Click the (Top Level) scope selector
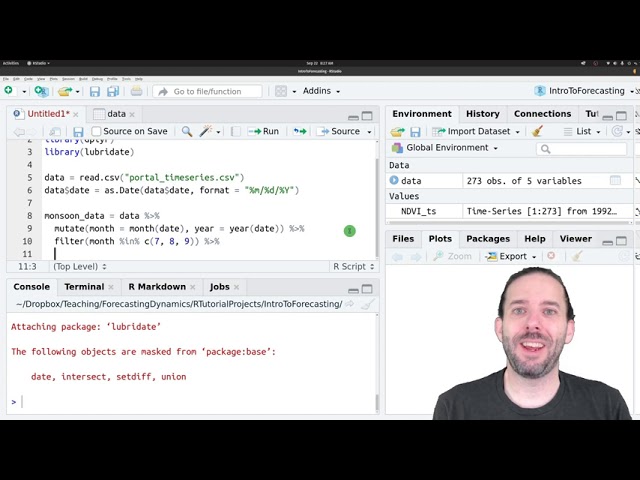This screenshot has height=480, width=640. point(80,267)
